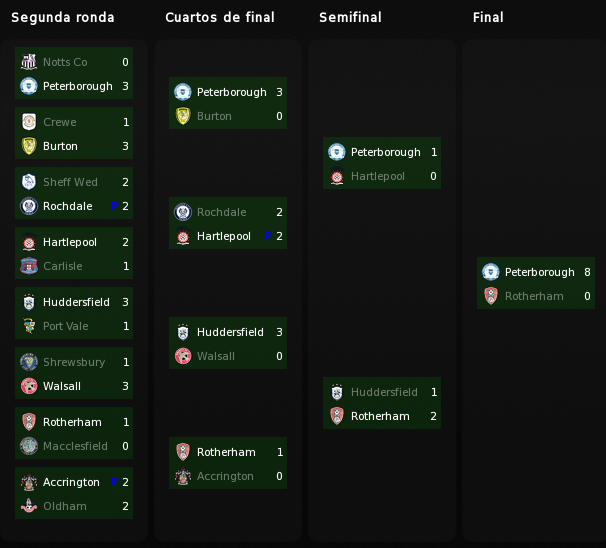This screenshot has width=606, height=548.
Task: Select the Final column header
Action: [x=488, y=17]
